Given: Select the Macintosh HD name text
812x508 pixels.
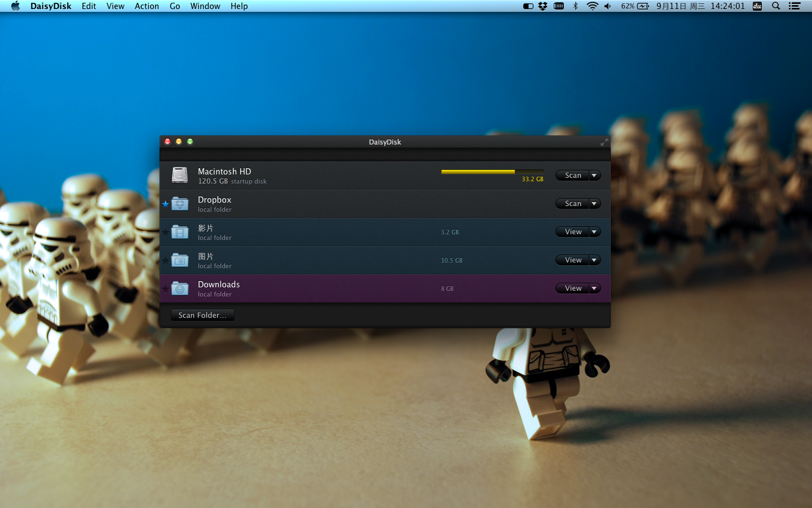Looking at the screenshot, I should (224, 172).
